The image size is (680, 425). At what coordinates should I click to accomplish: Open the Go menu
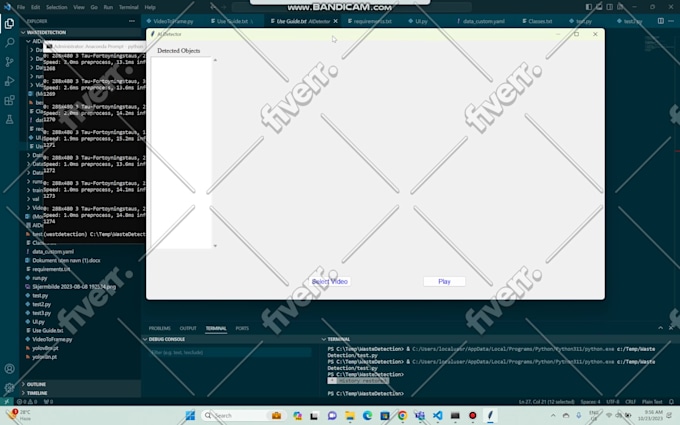coord(94,7)
